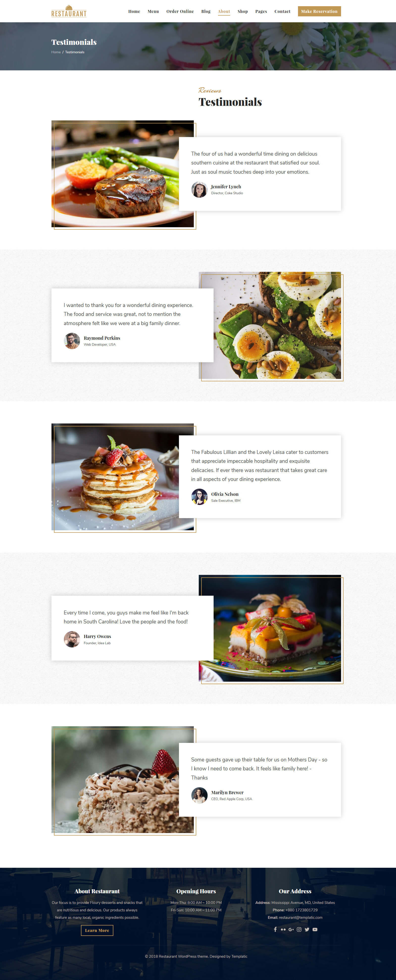
Task: Go to Order Online page
Action: click(x=180, y=11)
